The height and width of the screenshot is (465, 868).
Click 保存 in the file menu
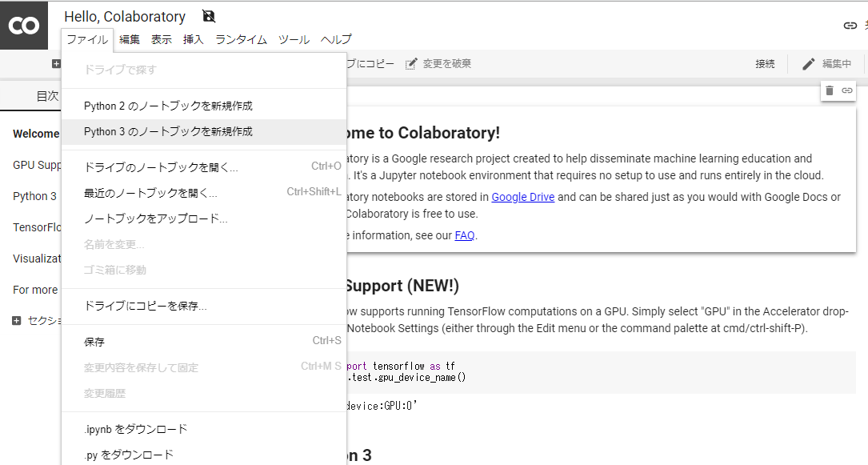(x=204, y=342)
